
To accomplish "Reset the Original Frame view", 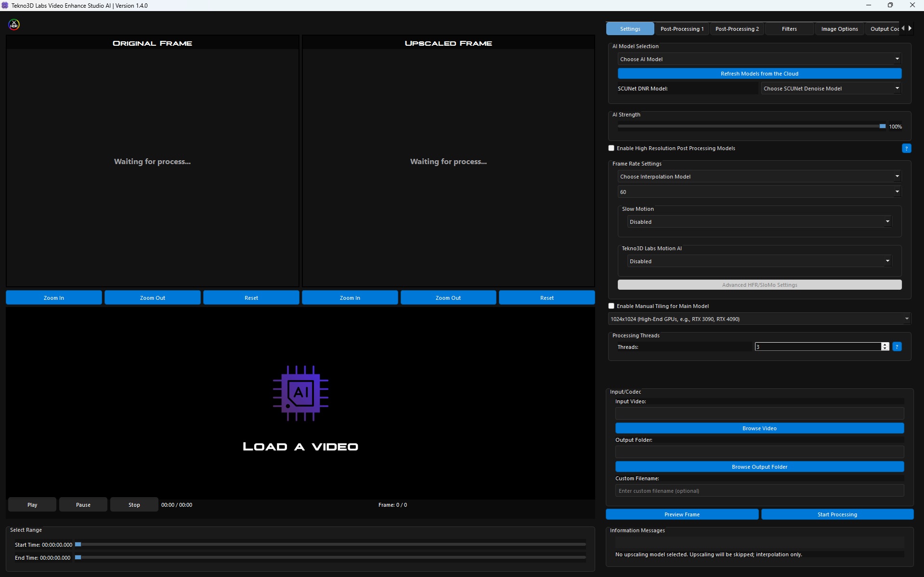I will pyautogui.click(x=251, y=298).
